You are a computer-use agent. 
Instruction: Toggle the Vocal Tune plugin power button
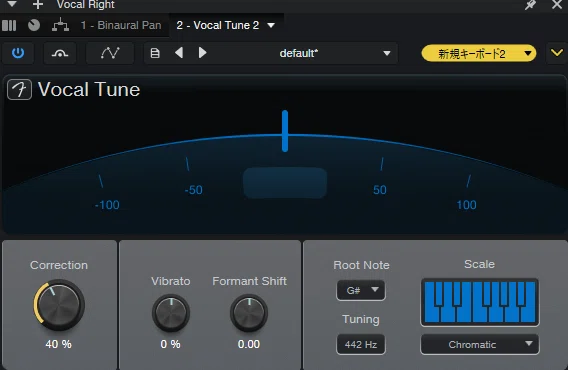pyautogui.click(x=18, y=53)
